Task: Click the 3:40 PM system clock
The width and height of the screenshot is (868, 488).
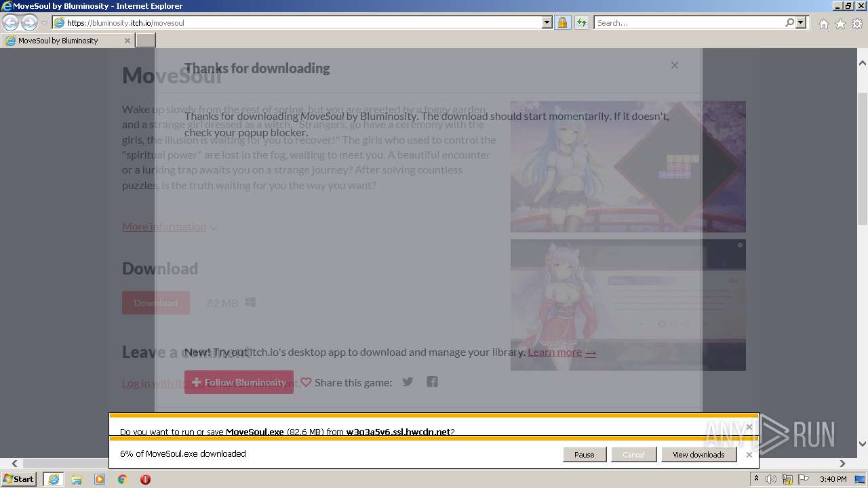Action: [x=833, y=479]
